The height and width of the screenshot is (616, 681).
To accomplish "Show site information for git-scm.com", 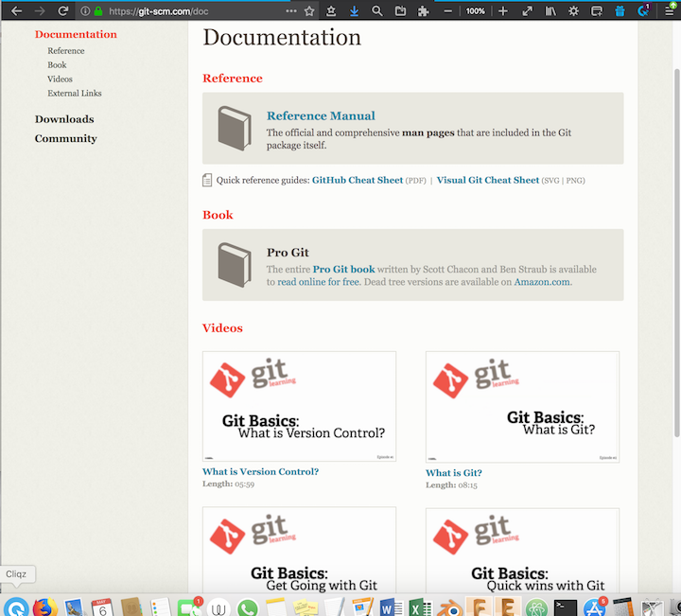I will (x=85, y=10).
